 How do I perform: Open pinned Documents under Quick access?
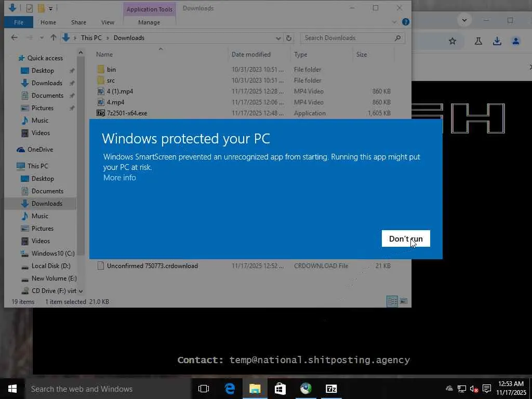(x=47, y=96)
